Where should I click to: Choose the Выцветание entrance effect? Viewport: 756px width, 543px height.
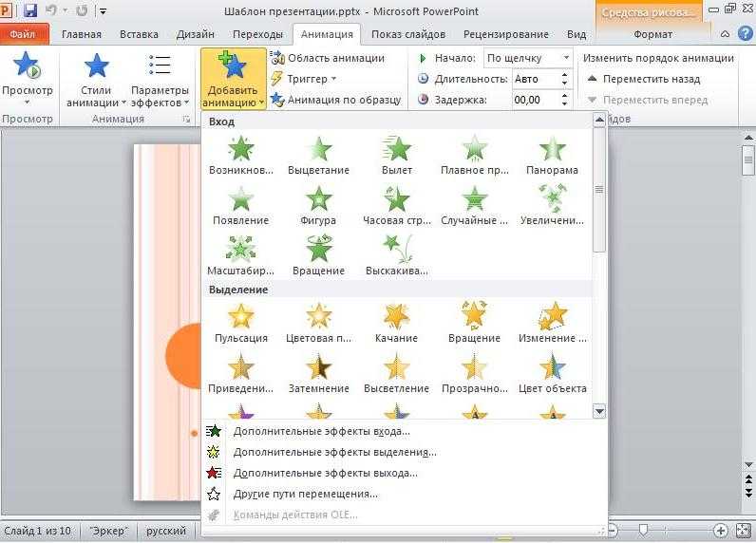(318, 155)
